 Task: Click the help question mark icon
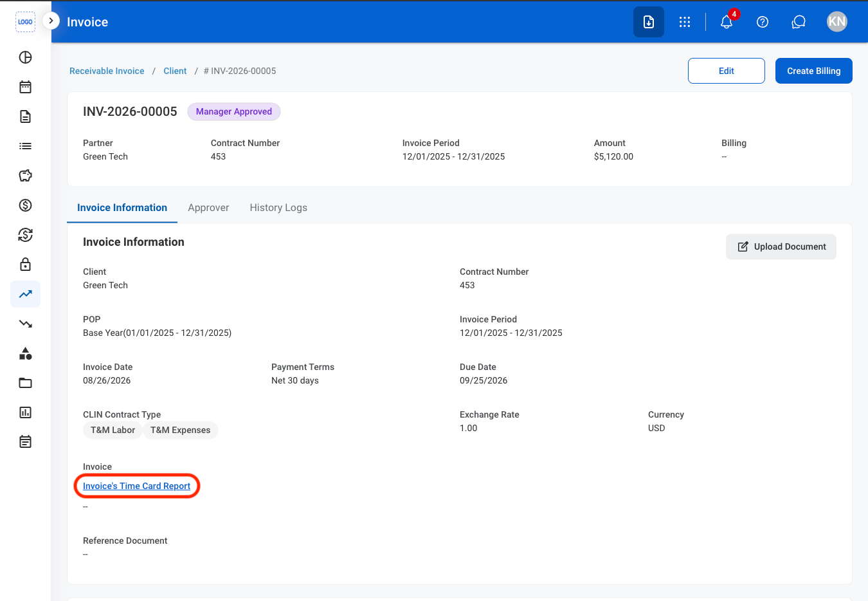[x=763, y=22]
